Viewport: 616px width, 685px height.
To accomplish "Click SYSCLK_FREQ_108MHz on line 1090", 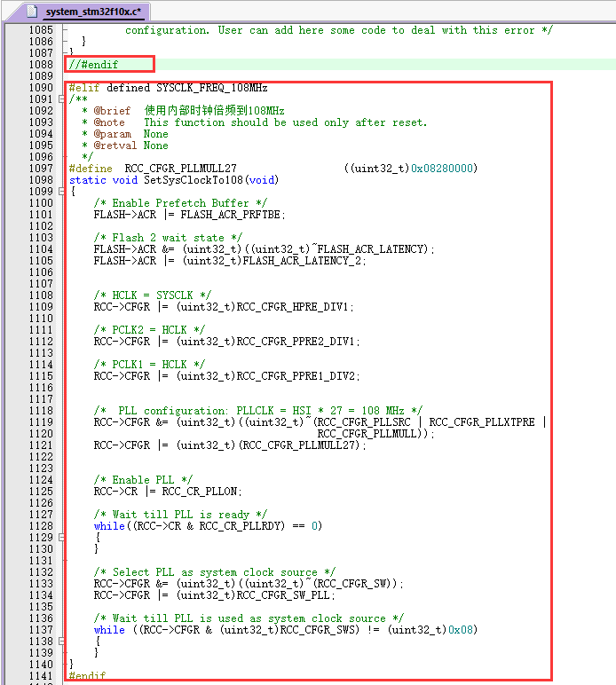I will (212, 88).
